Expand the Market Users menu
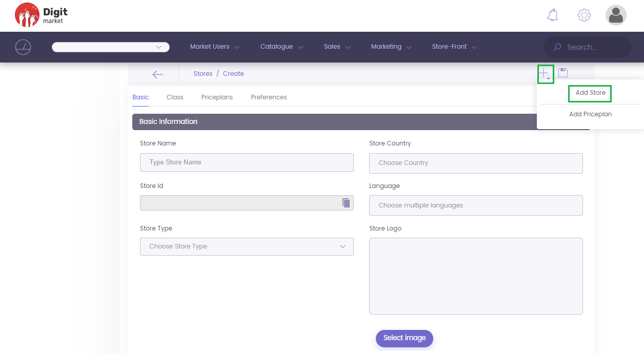Image resolution: width=644 pixels, height=354 pixels. click(x=214, y=47)
